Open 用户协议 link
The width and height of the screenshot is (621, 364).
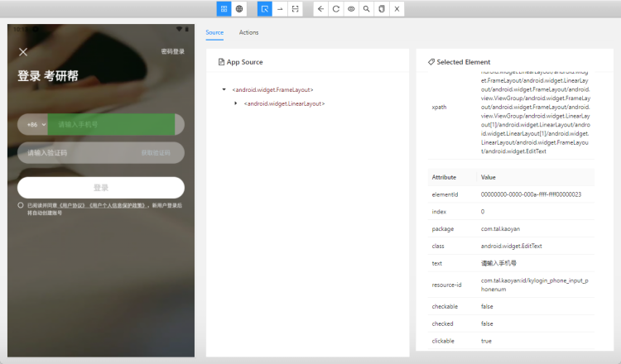72,205
